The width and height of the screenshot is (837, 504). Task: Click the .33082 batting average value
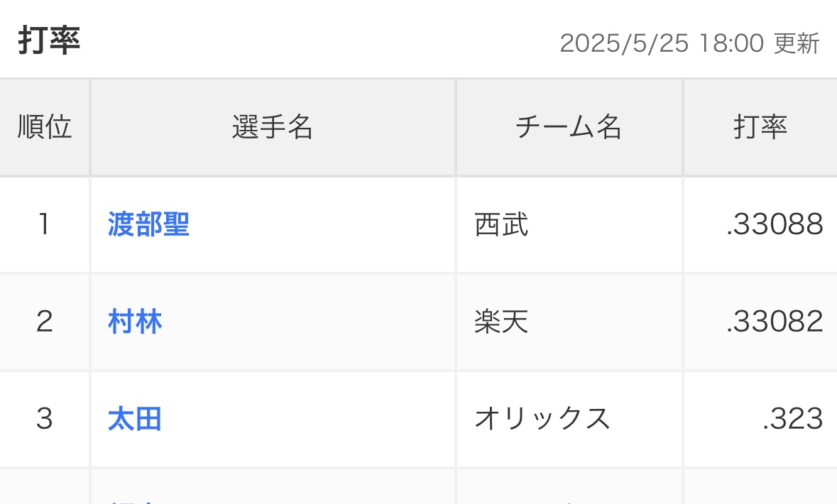(x=774, y=322)
